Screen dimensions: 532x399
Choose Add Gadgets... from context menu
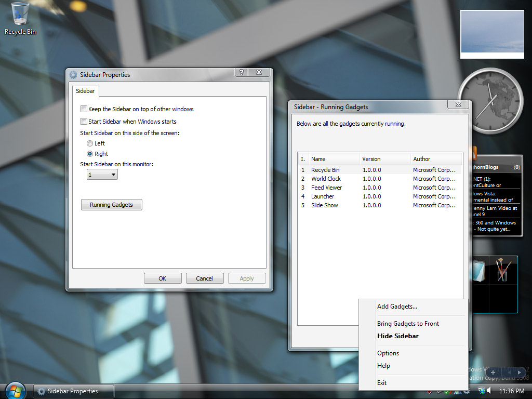pyautogui.click(x=397, y=307)
